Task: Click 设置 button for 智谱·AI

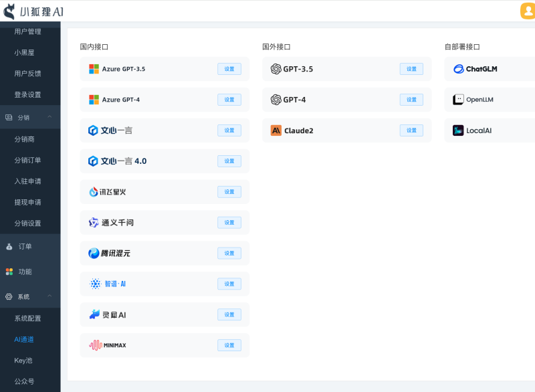Action: (229, 284)
